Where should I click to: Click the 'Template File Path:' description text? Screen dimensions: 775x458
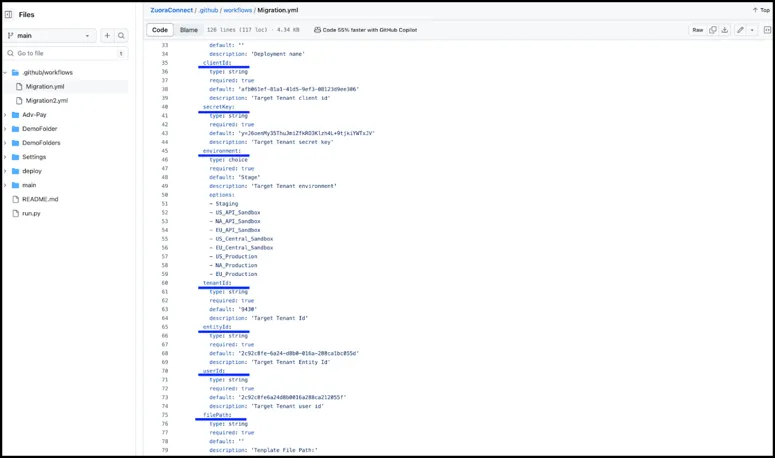coord(285,450)
